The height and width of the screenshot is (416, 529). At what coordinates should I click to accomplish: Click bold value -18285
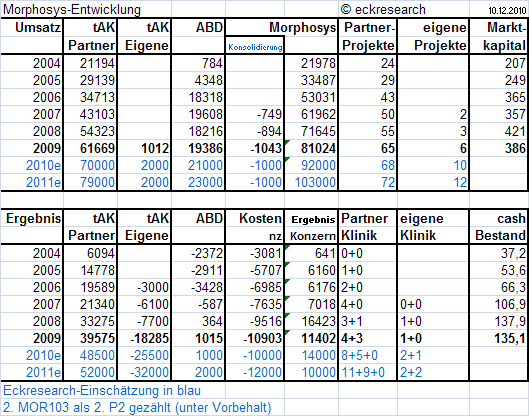click(x=149, y=338)
